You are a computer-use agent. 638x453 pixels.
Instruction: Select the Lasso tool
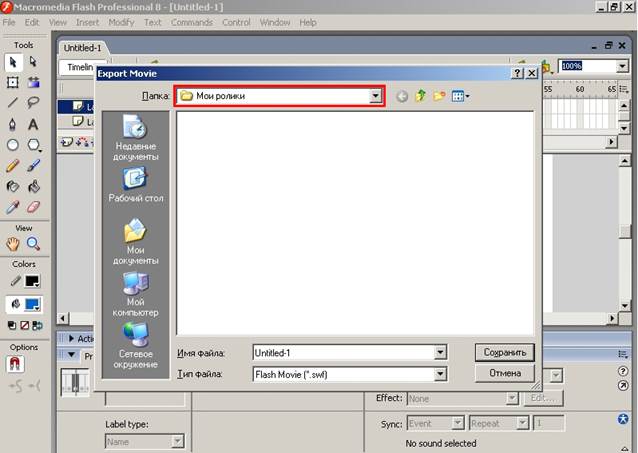pos(33,102)
